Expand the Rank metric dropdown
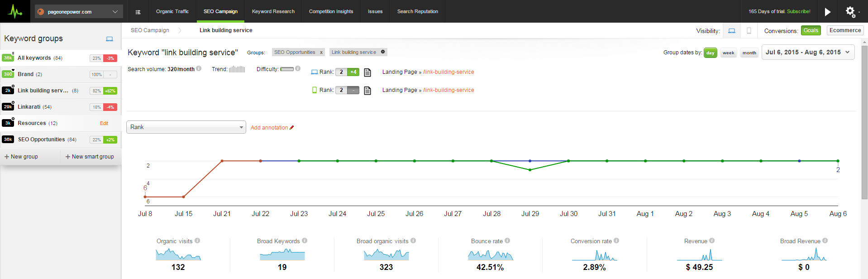The width and height of the screenshot is (868, 279). [x=186, y=127]
